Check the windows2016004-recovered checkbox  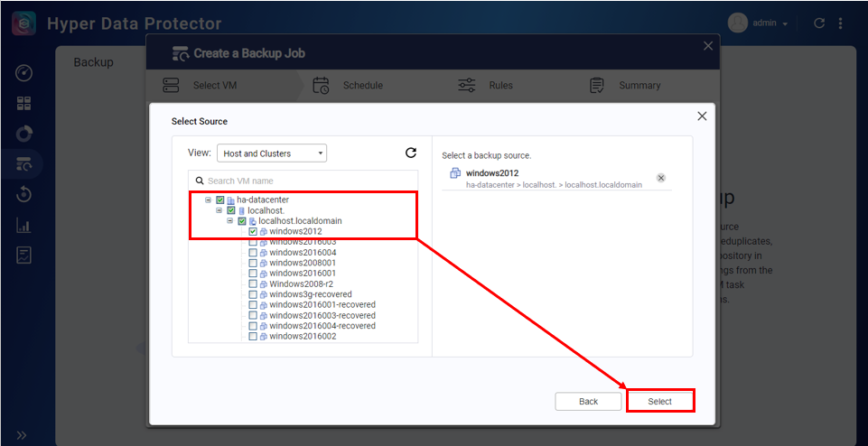pos(253,326)
